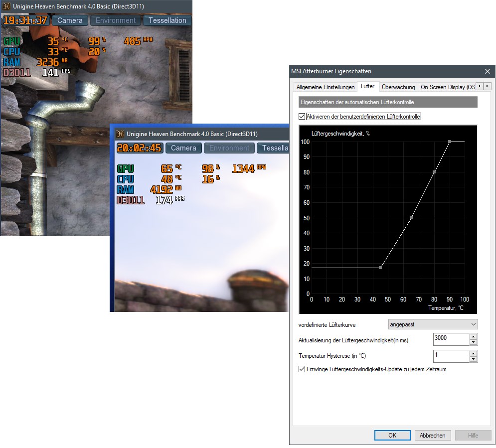496x448 pixels.
Task: Click the 174 FPS reading
Action: coord(170,199)
